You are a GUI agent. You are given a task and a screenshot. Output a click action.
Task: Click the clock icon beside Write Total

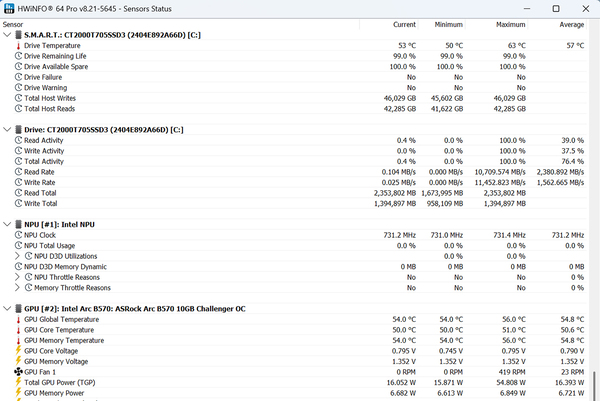click(18, 203)
